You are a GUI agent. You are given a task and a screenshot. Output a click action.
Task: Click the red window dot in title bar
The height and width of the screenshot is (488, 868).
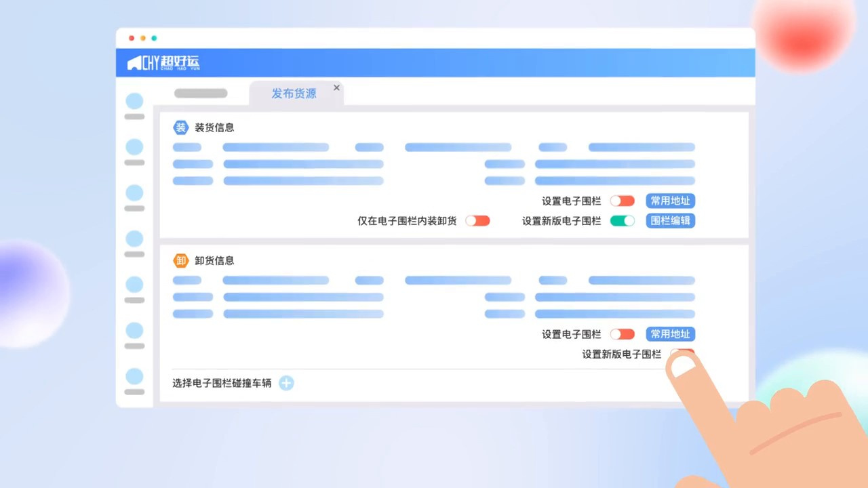coord(132,38)
